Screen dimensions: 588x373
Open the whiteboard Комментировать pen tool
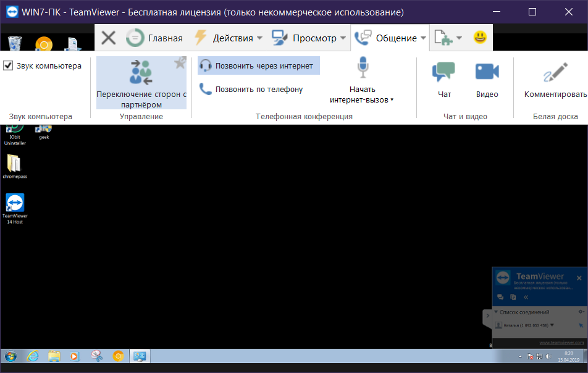555,72
